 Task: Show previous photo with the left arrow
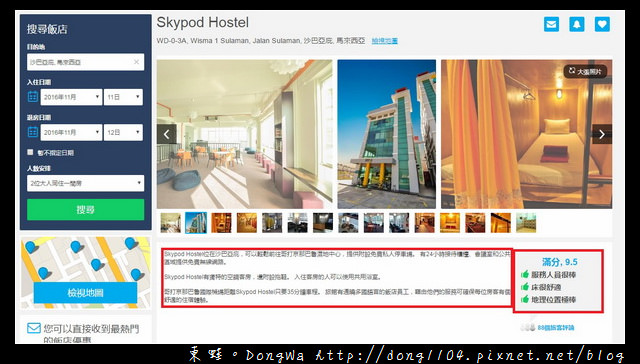click(167, 134)
